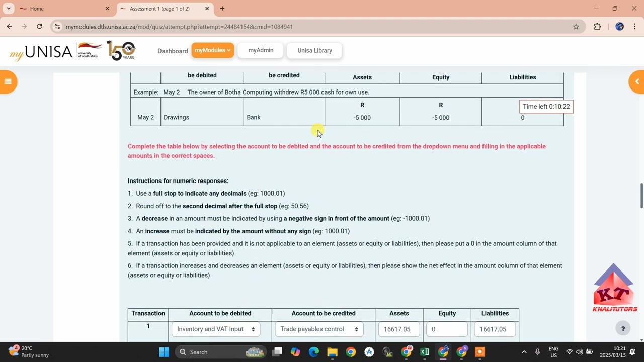Open Chrome three-dot menu
Screen dimensions: 644x362
(x=635, y=27)
